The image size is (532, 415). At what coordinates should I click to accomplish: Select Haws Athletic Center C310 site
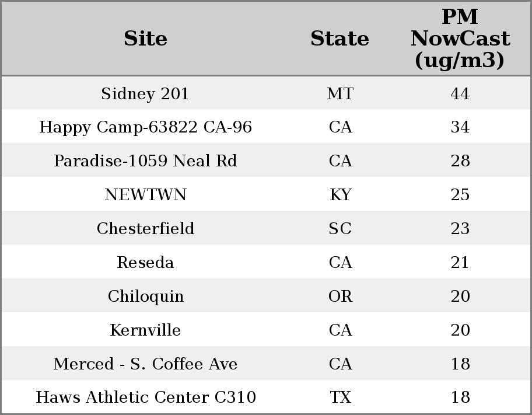(x=145, y=397)
